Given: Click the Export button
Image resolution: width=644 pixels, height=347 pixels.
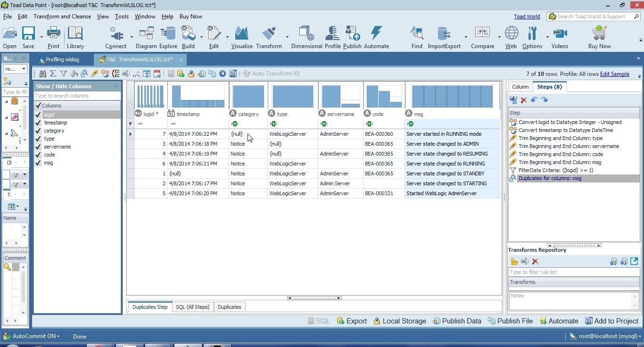Looking at the screenshot, I should pyautogui.click(x=352, y=321).
